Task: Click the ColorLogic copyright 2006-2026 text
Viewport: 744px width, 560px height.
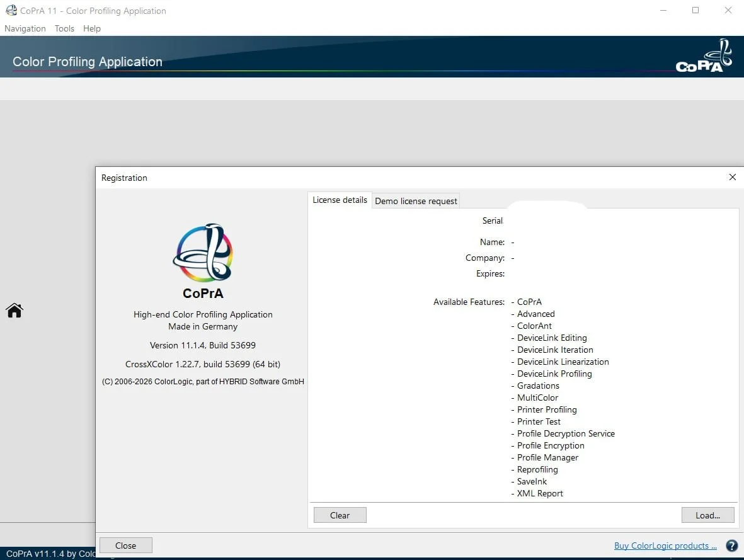Action: point(203,382)
